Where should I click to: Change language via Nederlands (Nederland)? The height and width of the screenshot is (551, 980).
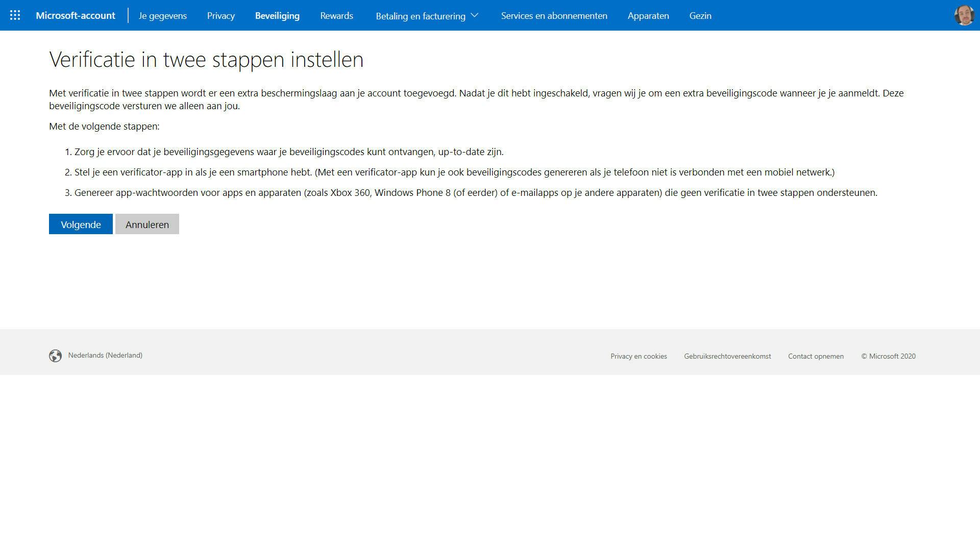click(105, 355)
